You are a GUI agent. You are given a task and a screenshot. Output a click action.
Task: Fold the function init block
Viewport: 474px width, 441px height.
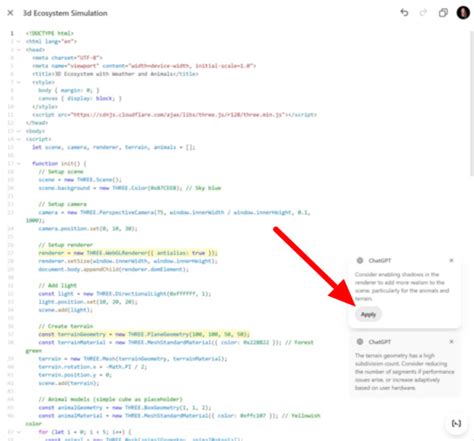click(19, 164)
